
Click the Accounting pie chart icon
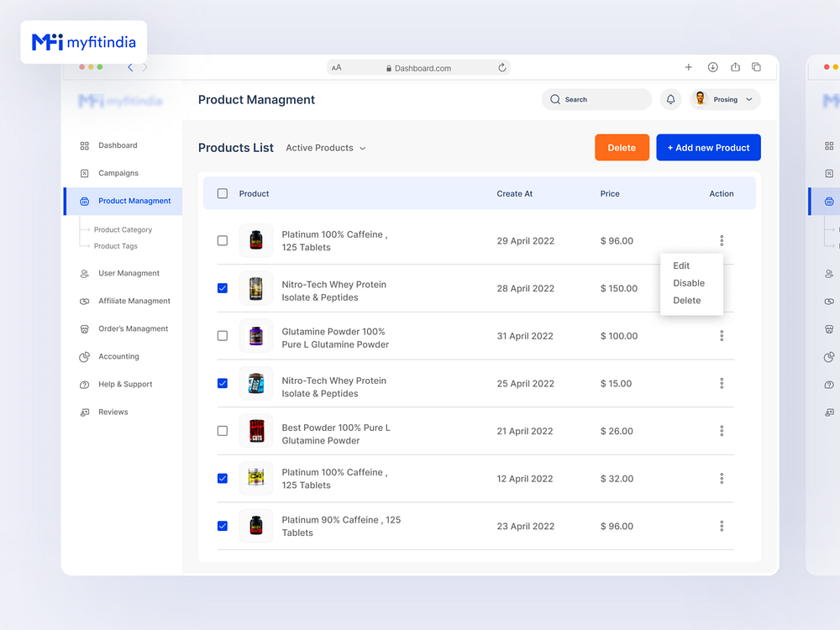(x=84, y=357)
